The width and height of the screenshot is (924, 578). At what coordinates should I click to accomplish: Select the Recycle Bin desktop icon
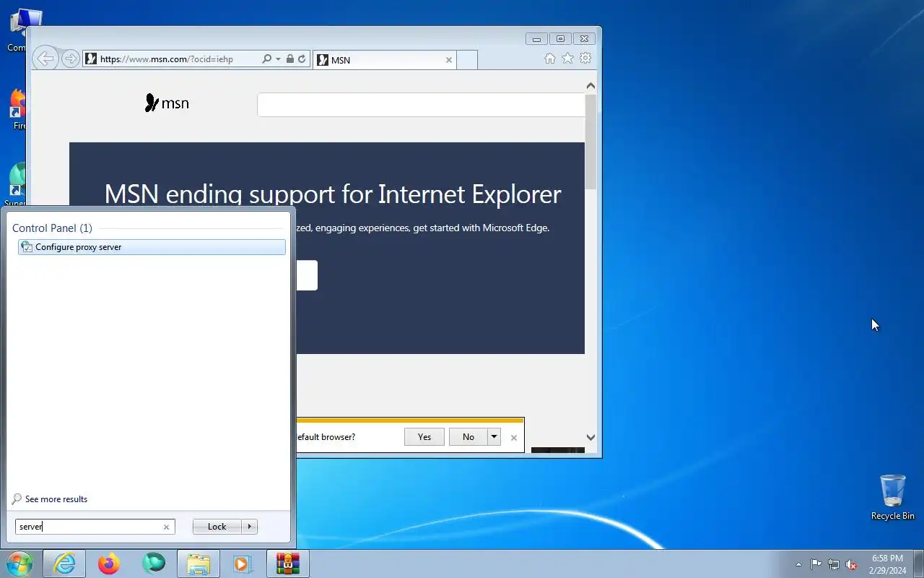[x=893, y=497]
